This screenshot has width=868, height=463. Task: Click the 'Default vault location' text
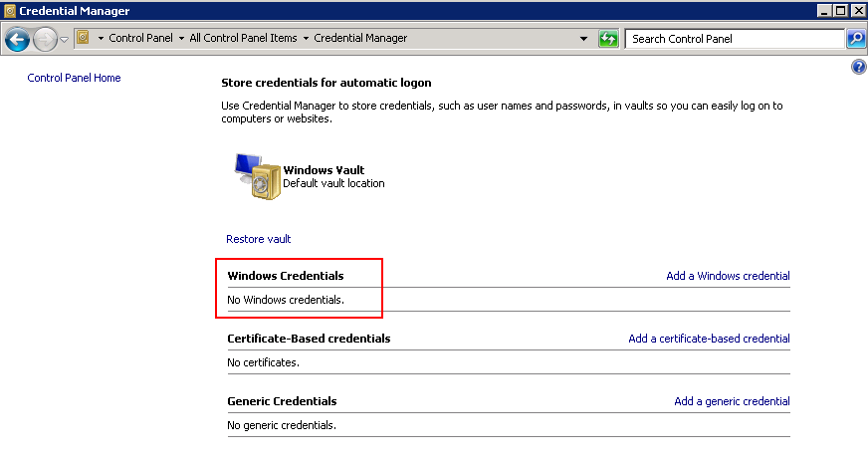333,183
